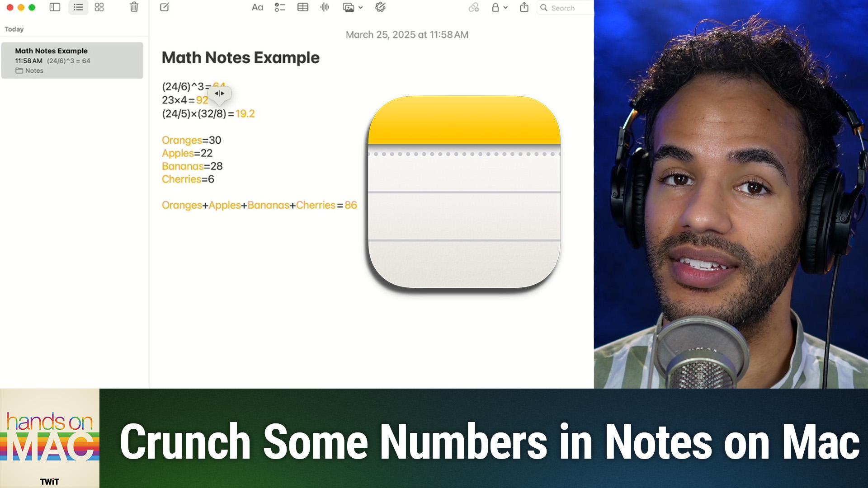Click the large Notes app icon
Screen dimensions: 868x488
(x=464, y=192)
